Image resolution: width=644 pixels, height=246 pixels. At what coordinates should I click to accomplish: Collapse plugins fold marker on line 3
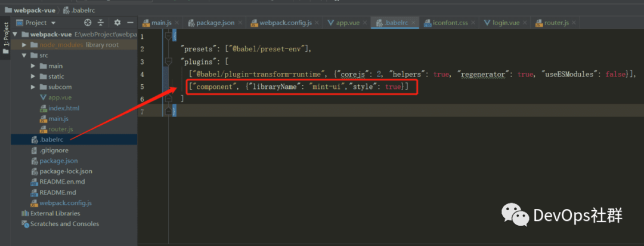(168, 61)
